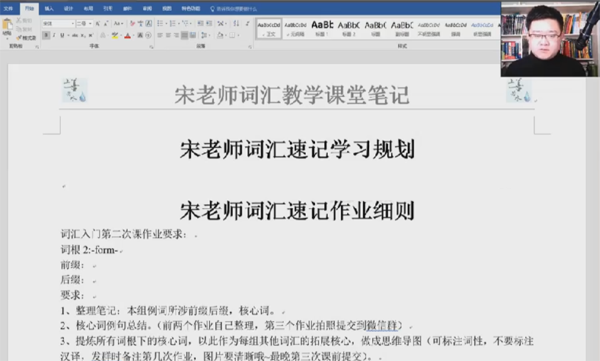Shrink font size with decrease font icon

[106, 24]
